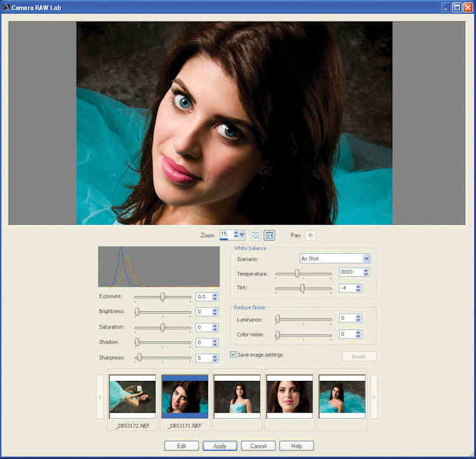Toggle the Save image settings checkbox
Screen dimensions: 476x459
coord(234,355)
